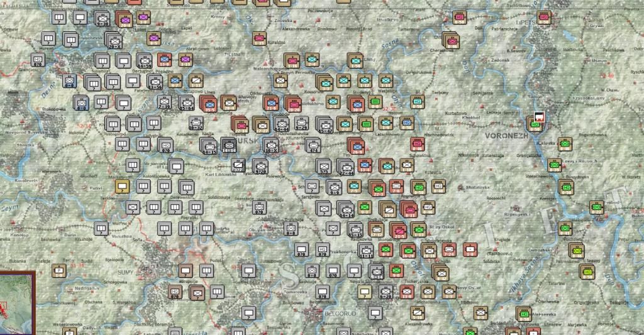Select the grey counter marked 9=14
This screenshot has width=644, height=335.
376,272
